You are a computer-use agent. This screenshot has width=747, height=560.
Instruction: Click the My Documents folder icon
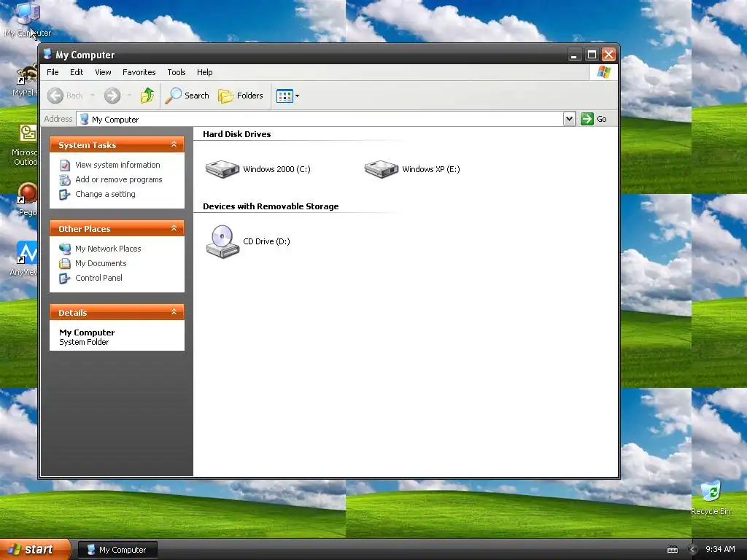coord(65,263)
